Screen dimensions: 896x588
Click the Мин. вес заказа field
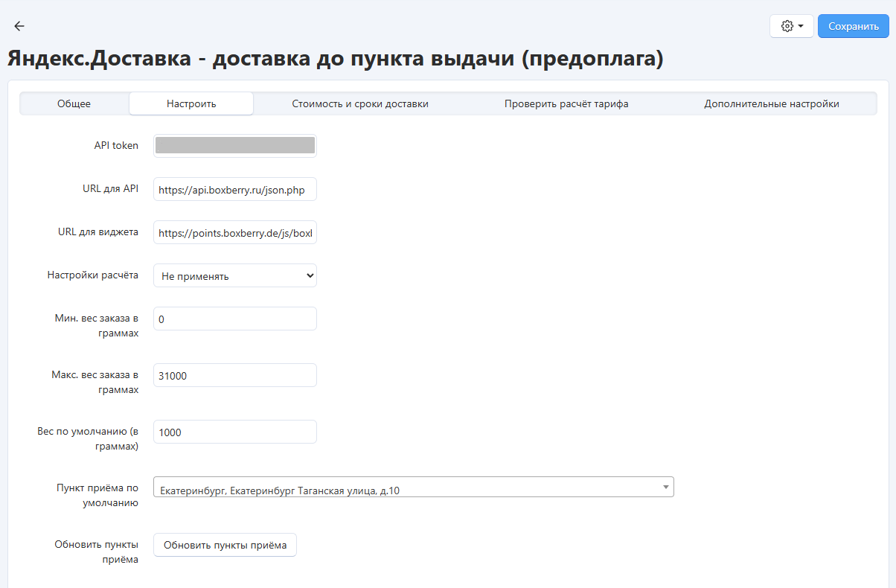pos(235,319)
